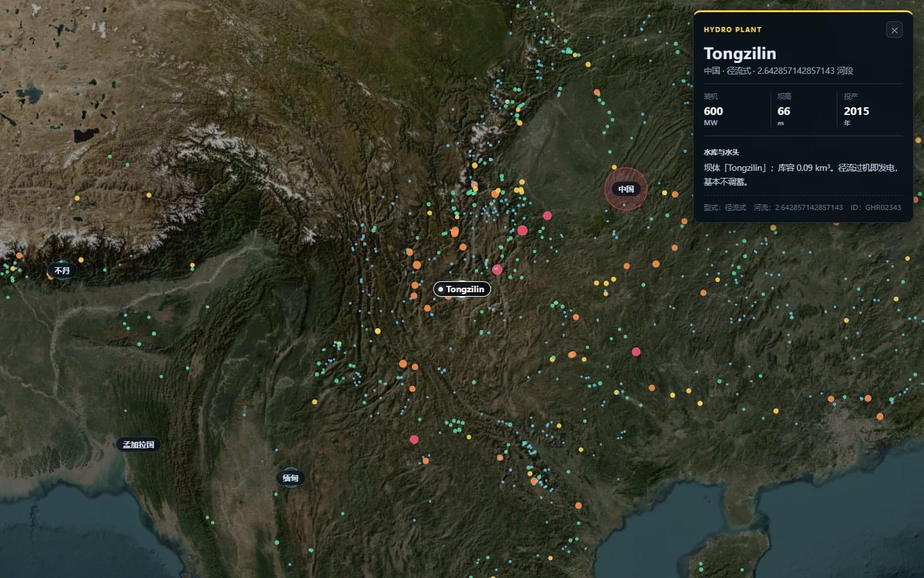924x578 pixels.
Task: Click the '河流: 2.642857142857143' footer text
Action: [x=798, y=207]
